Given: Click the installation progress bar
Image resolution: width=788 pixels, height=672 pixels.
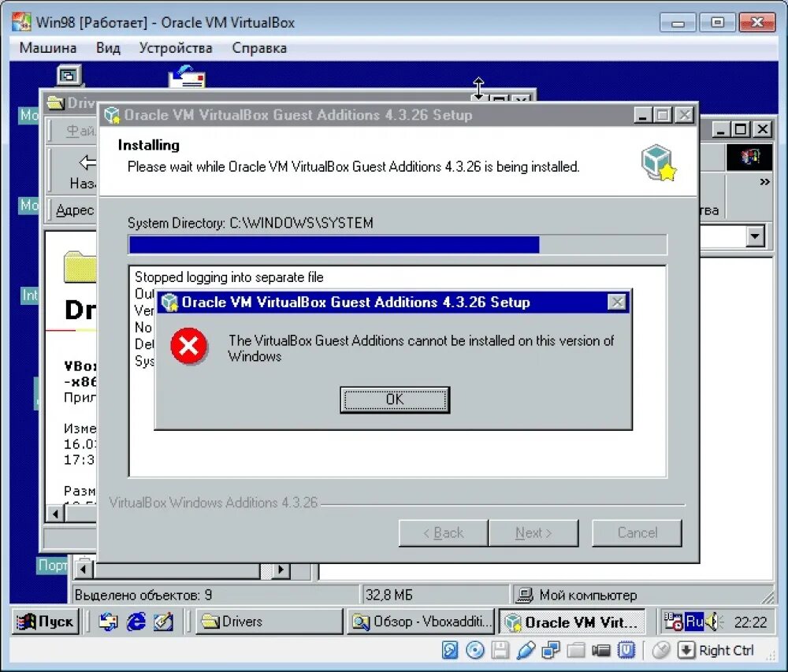Looking at the screenshot, I should tap(397, 245).
